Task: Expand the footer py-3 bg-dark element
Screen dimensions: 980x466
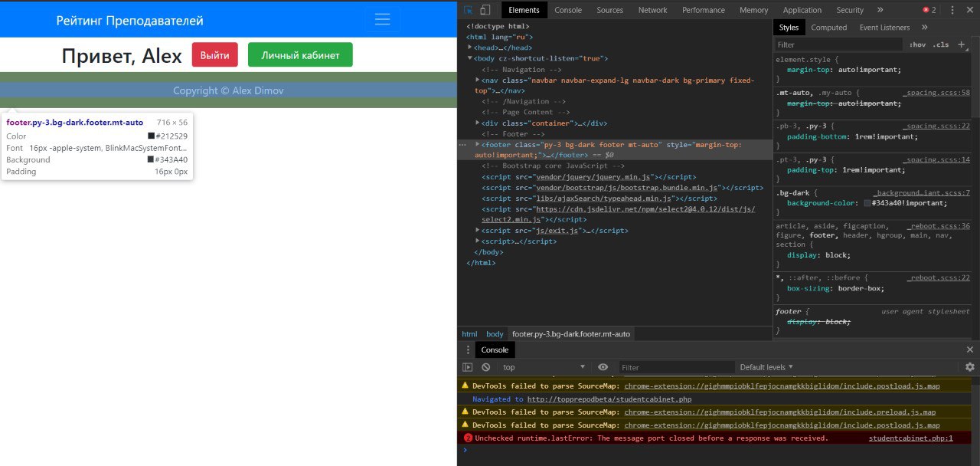Action: pyautogui.click(x=479, y=144)
